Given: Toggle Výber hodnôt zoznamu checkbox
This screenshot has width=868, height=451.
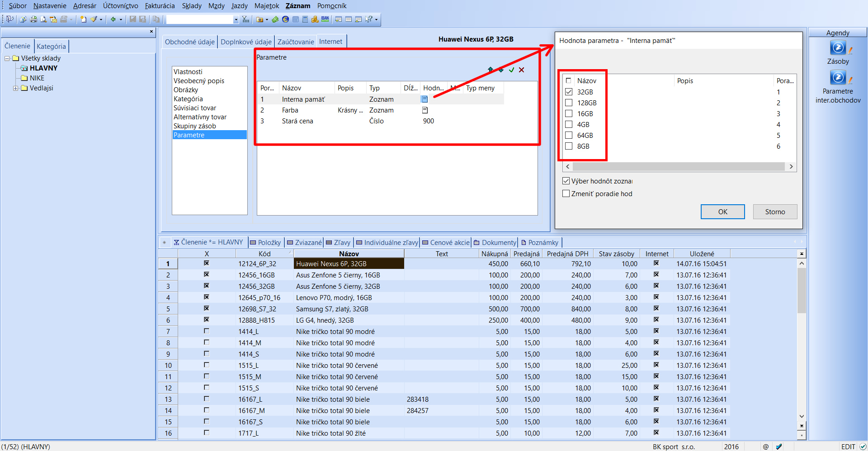Looking at the screenshot, I should point(566,181).
